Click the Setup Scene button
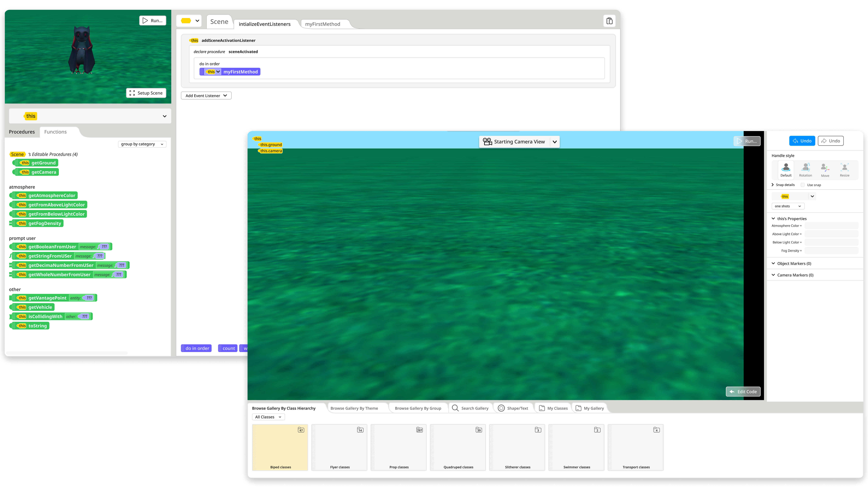The image size is (868, 488). click(146, 93)
